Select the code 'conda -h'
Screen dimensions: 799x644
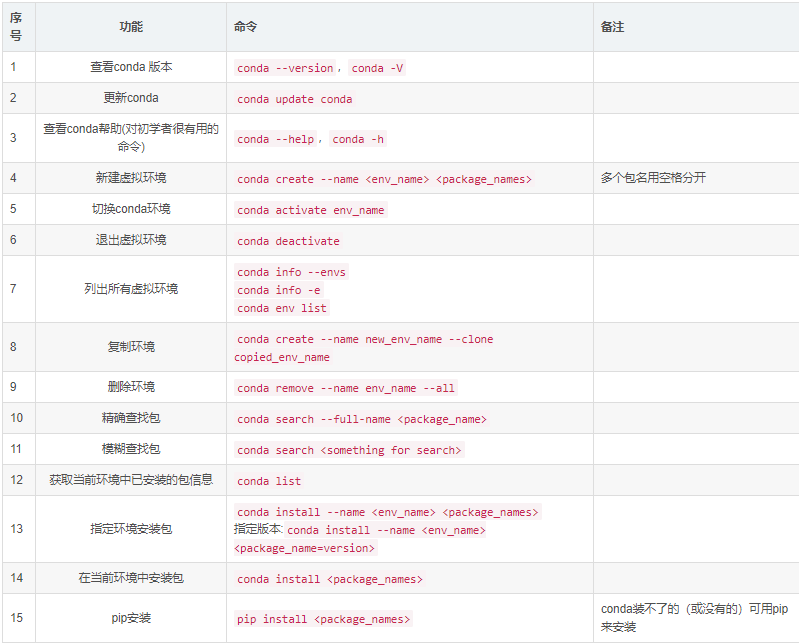[358, 139]
